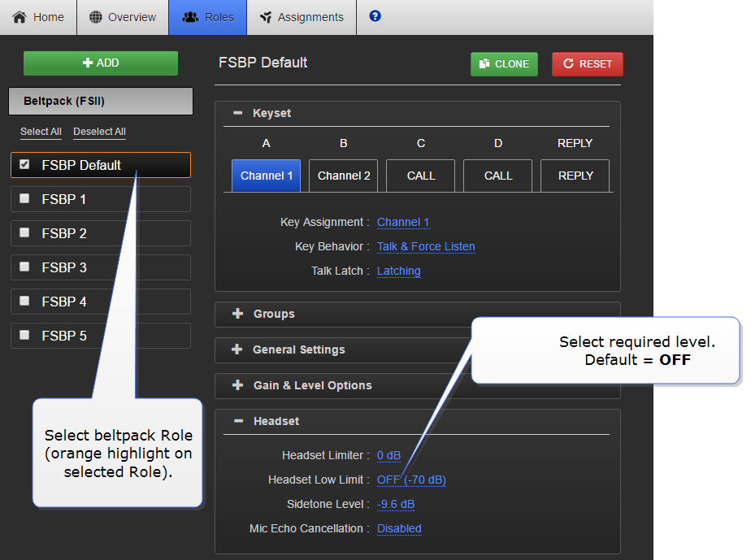Click the FSBP Default page title
The width and height of the screenshot is (751, 560).
coord(263,63)
